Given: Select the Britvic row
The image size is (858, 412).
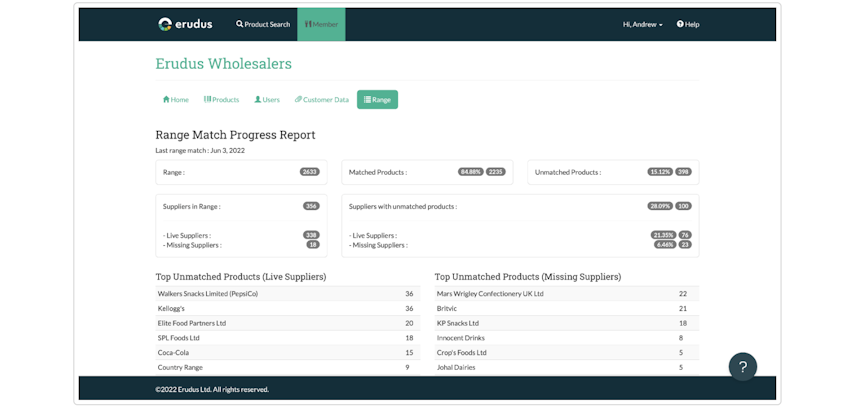Looking at the screenshot, I should coord(567,309).
